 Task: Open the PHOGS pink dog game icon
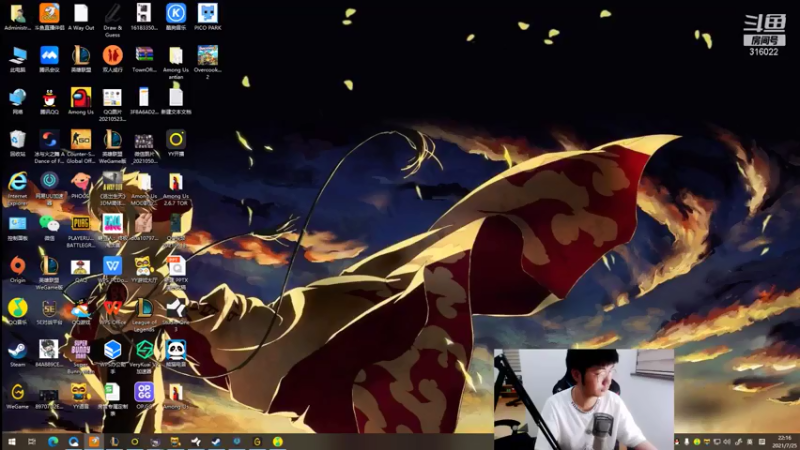pos(81,182)
